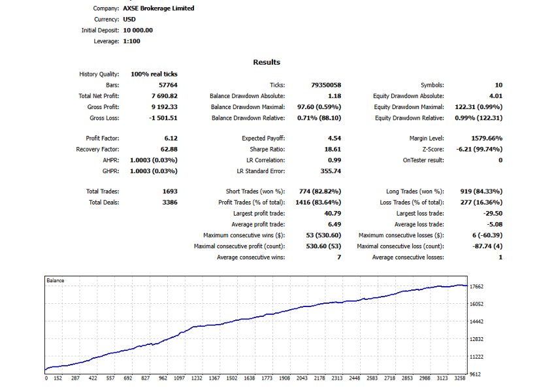Click the Initial Deposit value 10 000.00

tap(138, 30)
